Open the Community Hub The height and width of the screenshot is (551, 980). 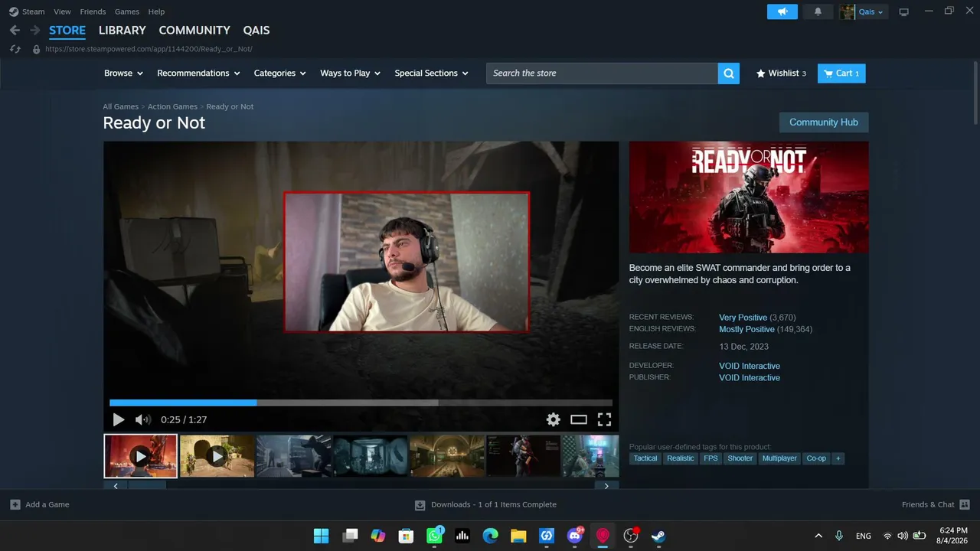(x=824, y=122)
